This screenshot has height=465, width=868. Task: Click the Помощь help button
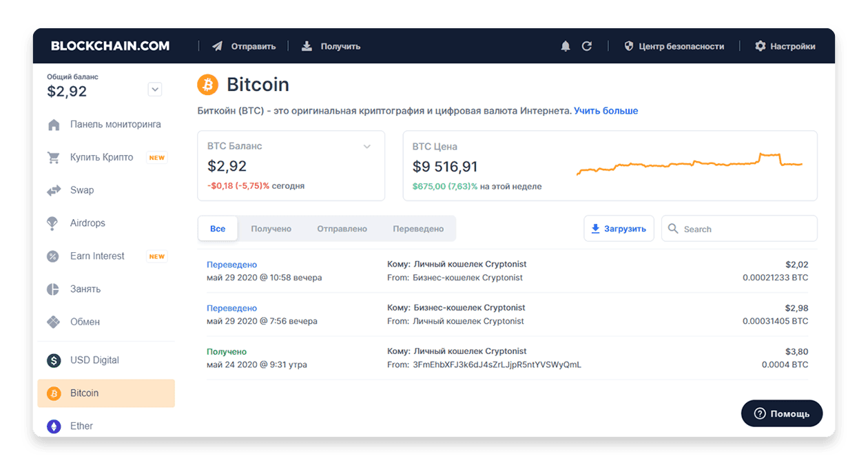(x=782, y=413)
